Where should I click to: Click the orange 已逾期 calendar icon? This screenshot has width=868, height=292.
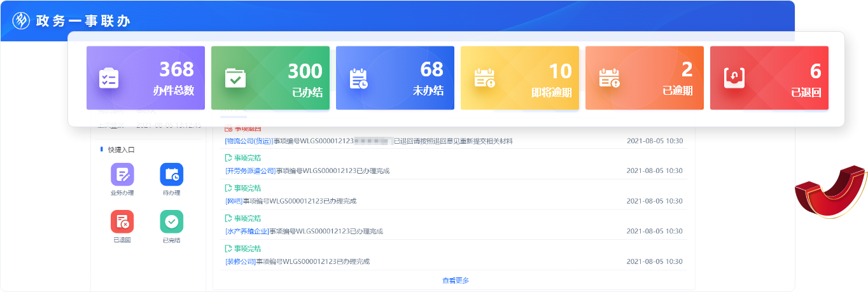609,78
